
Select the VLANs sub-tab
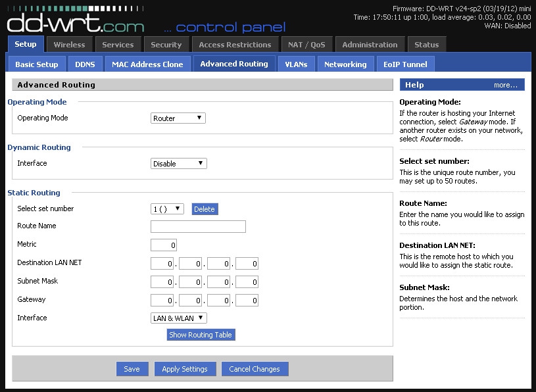tap(296, 64)
